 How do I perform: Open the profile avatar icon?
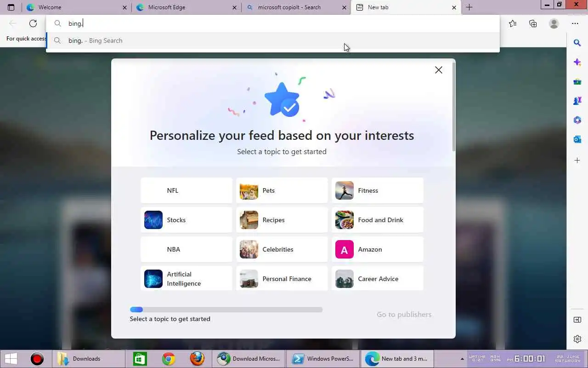coord(554,23)
